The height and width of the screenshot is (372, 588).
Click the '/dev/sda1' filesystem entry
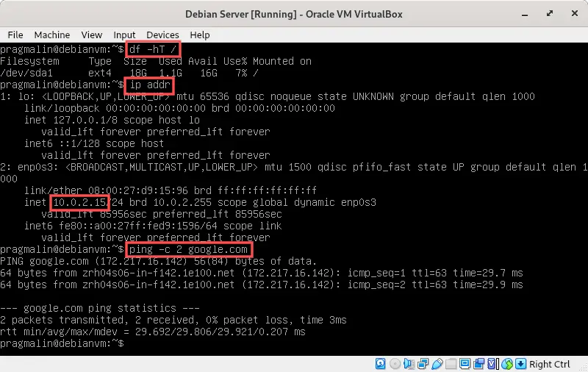point(26,73)
